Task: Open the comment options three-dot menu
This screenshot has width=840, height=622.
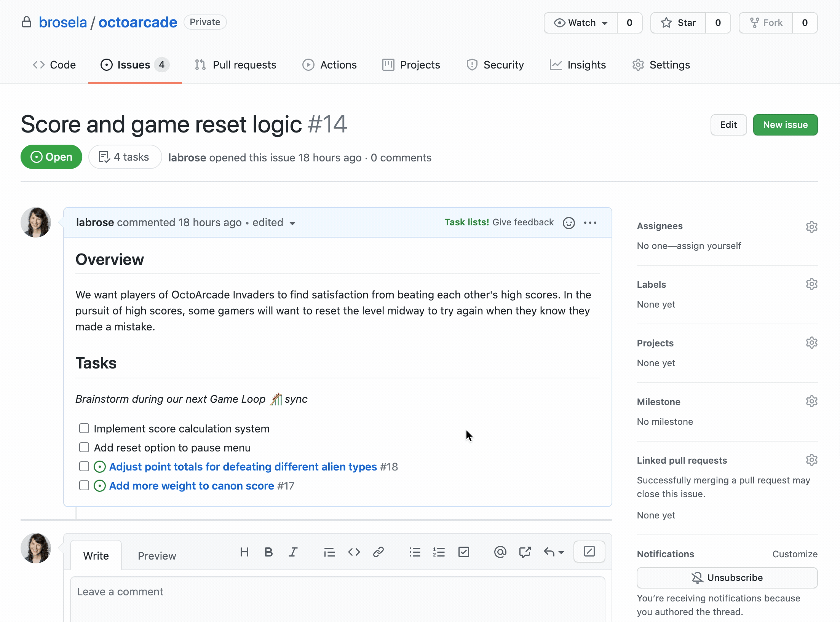Action: 590,223
